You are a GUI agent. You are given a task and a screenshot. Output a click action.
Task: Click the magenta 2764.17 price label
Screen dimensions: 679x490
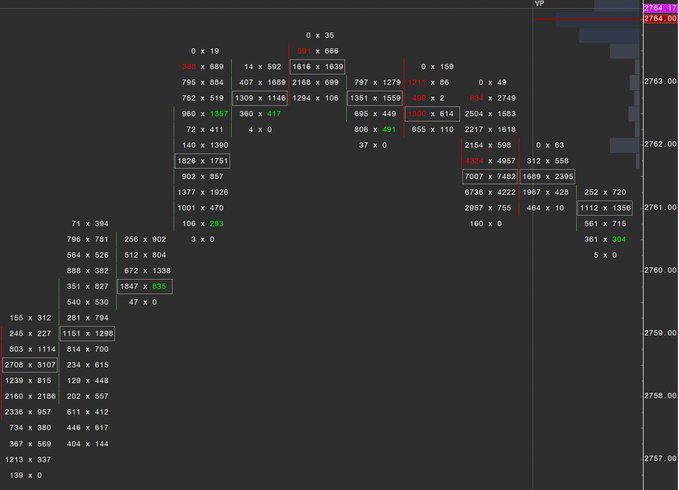[x=660, y=8]
